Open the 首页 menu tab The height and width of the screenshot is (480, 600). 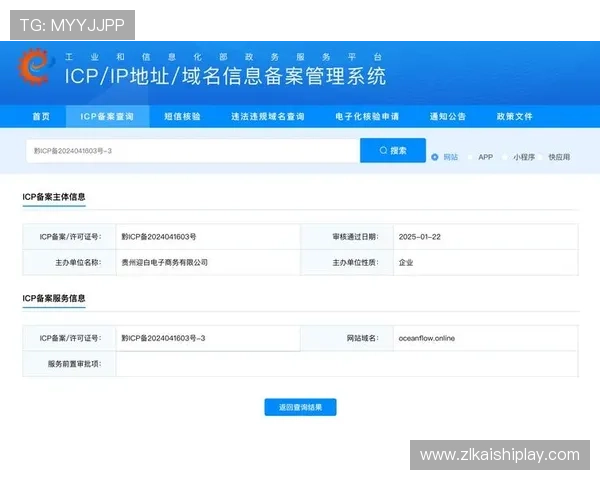pyautogui.click(x=41, y=116)
